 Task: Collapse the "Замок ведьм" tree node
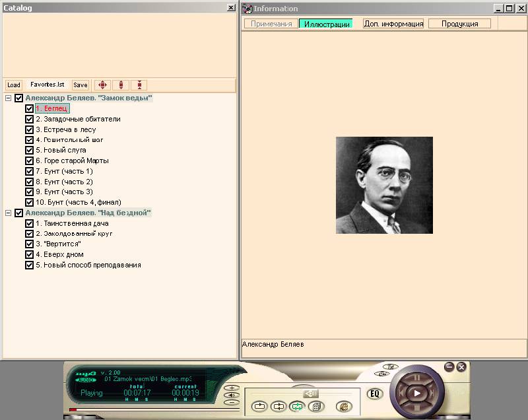click(8, 98)
